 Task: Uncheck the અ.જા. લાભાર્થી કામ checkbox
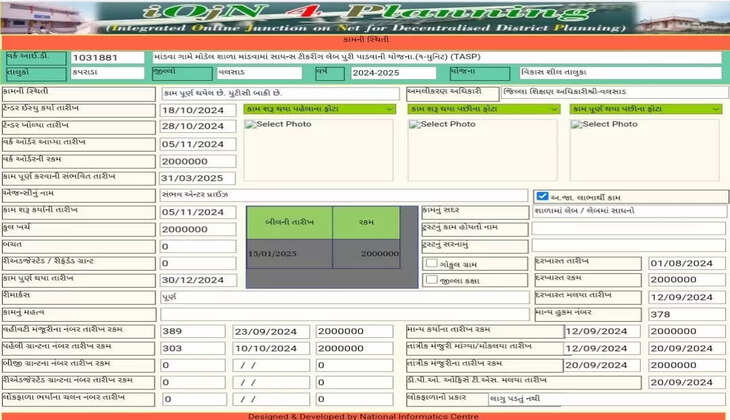542,196
